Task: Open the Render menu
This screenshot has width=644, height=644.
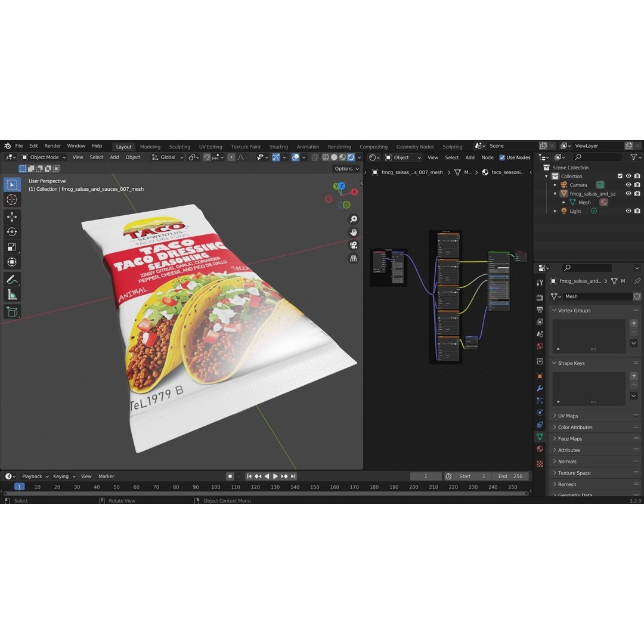Action: (52, 146)
